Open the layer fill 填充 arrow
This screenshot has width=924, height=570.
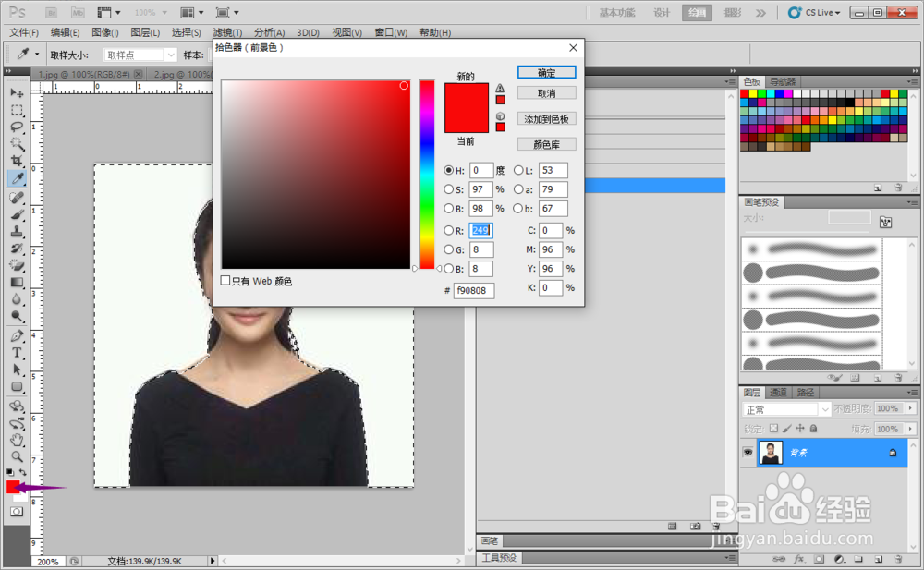tap(910, 429)
